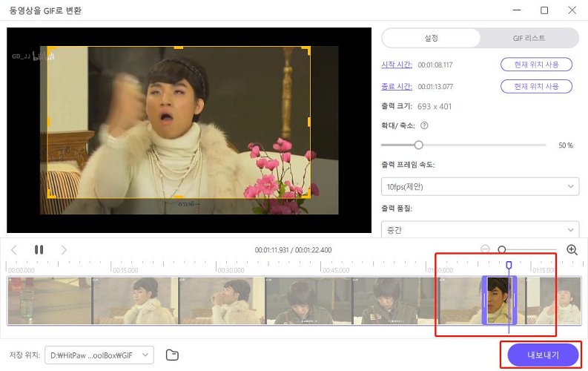
Task: Zoom out the timeline with minus icon
Action: click(485, 250)
